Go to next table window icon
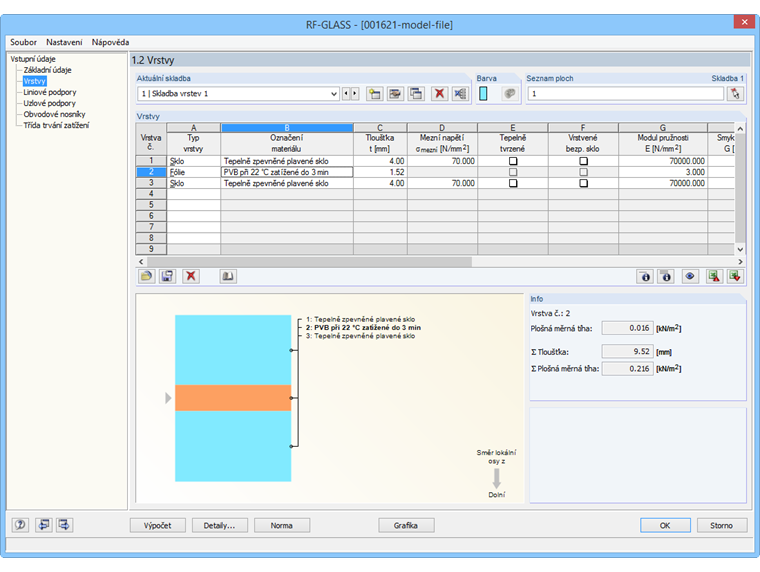760x572 pixels. [64, 525]
